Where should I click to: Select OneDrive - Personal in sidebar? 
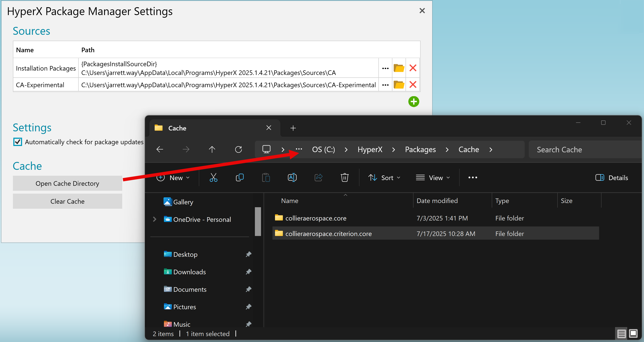point(197,219)
